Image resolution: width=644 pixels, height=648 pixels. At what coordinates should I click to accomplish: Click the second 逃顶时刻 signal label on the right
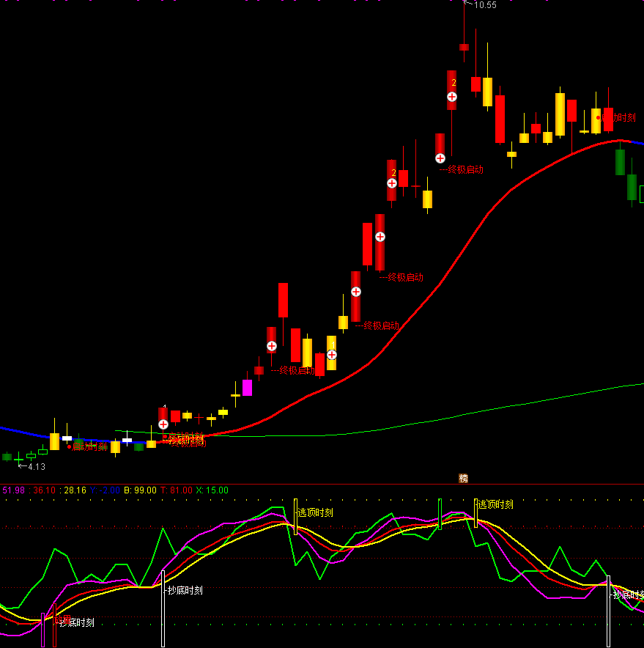coord(495,504)
